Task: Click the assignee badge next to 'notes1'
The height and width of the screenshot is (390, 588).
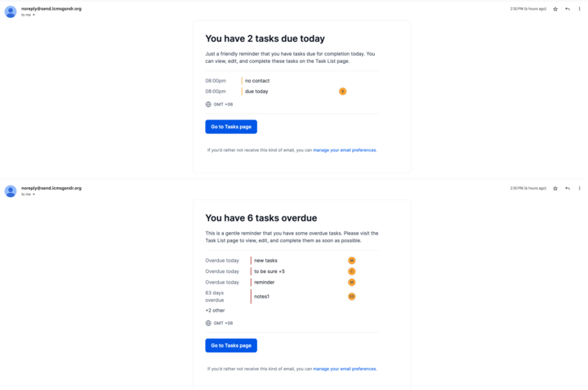Action: click(352, 297)
